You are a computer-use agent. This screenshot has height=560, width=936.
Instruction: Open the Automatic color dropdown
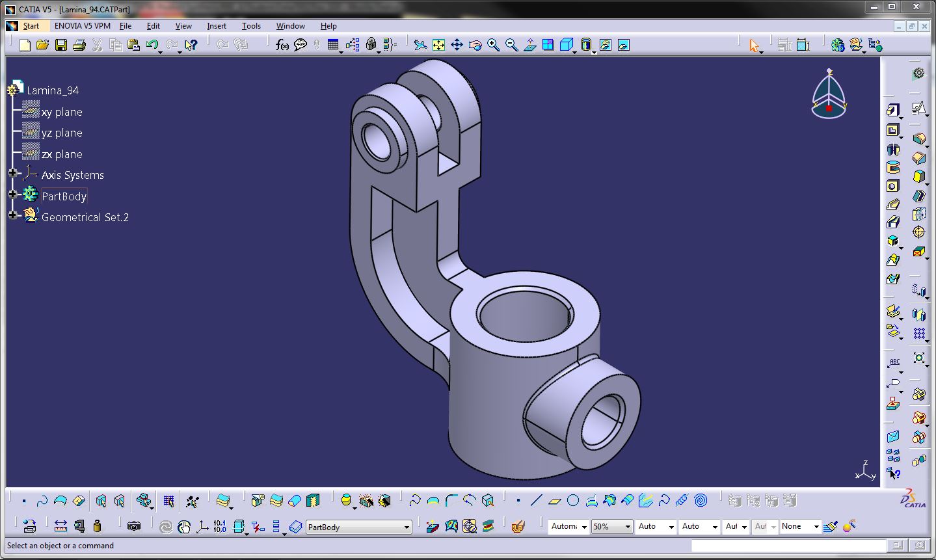584,527
